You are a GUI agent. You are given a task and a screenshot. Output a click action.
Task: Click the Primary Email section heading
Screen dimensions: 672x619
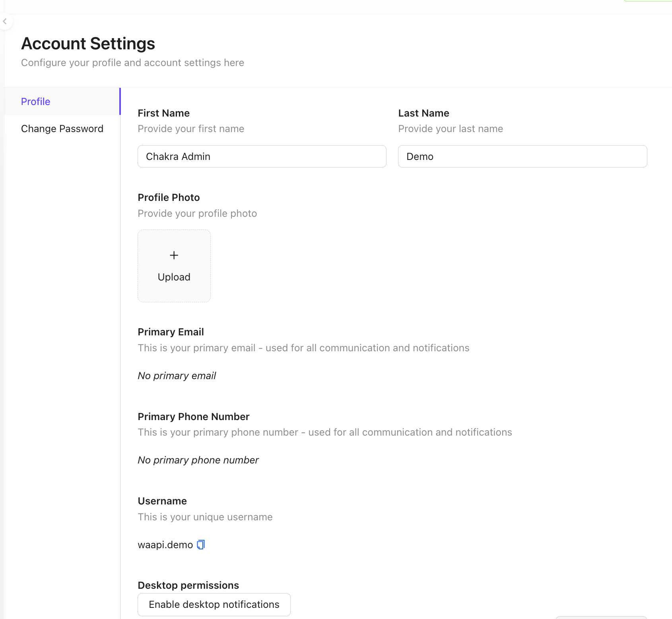(x=171, y=332)
